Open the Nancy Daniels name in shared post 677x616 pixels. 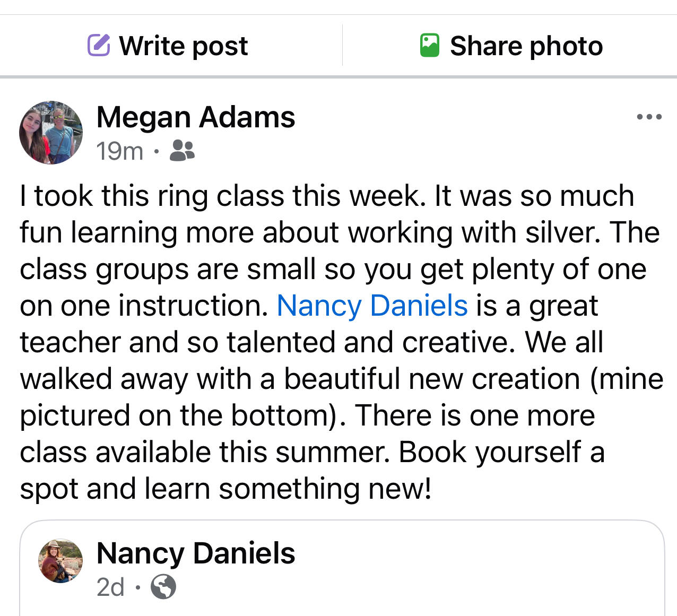pos(195,553)
